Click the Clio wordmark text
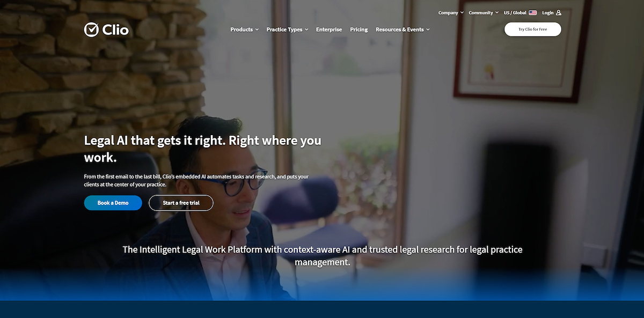644x318 pixels. click(115, 29)
